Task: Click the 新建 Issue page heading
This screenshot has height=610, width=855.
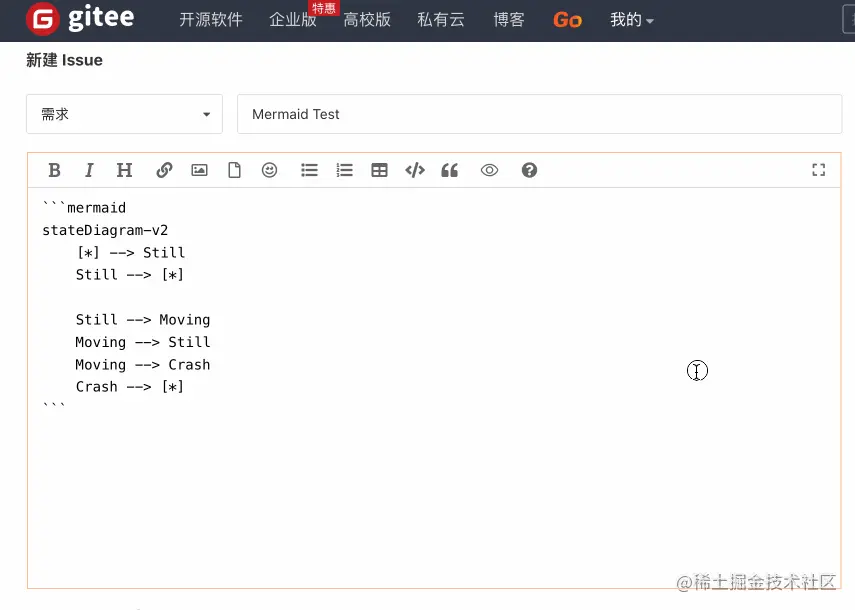Action: (x=64, y=60)
